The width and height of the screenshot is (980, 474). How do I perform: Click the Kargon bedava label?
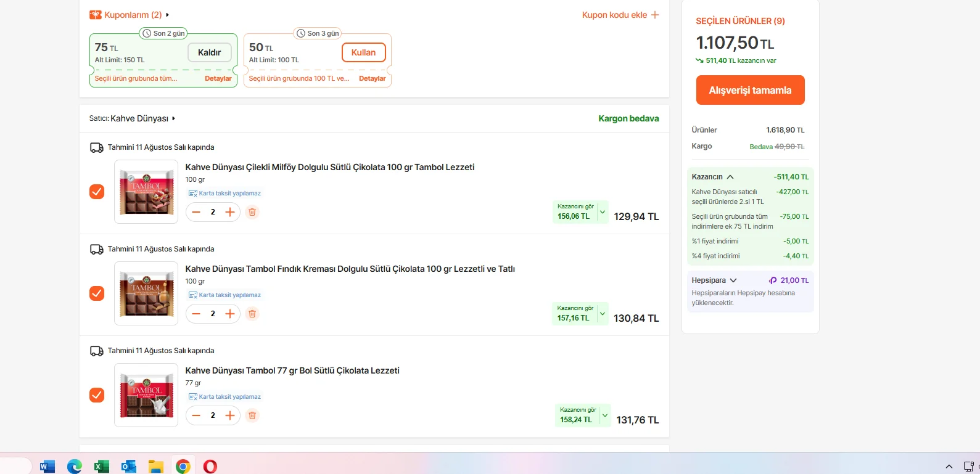628,118
